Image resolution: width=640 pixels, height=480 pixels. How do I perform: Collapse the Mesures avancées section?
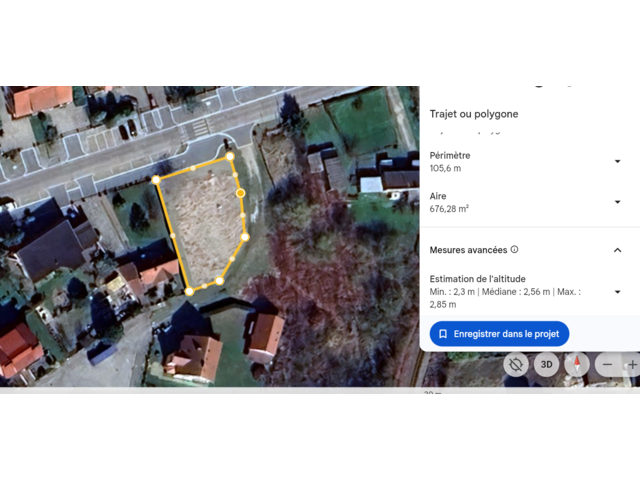coord(618,250)
